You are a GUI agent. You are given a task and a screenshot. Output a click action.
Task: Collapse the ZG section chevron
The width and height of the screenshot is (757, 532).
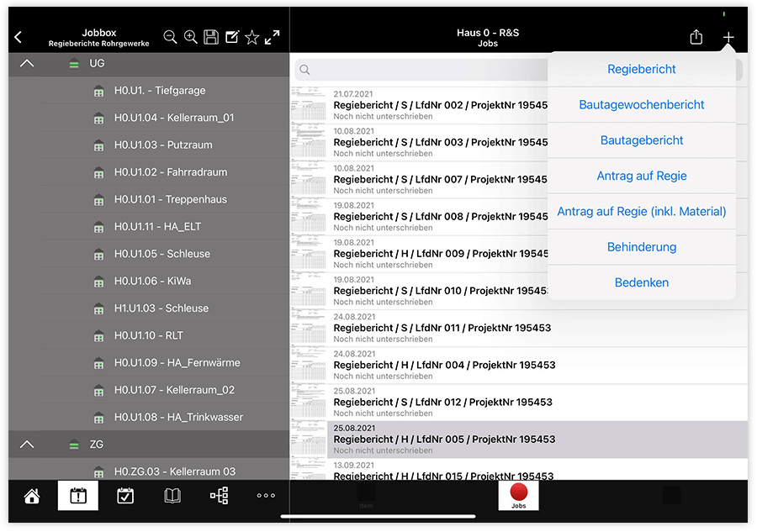click(x=27, y=444)
